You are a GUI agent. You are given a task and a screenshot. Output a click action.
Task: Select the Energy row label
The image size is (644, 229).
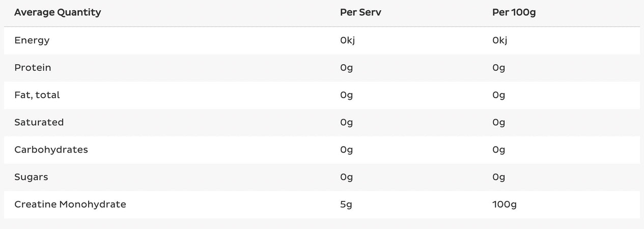(32, 40)
